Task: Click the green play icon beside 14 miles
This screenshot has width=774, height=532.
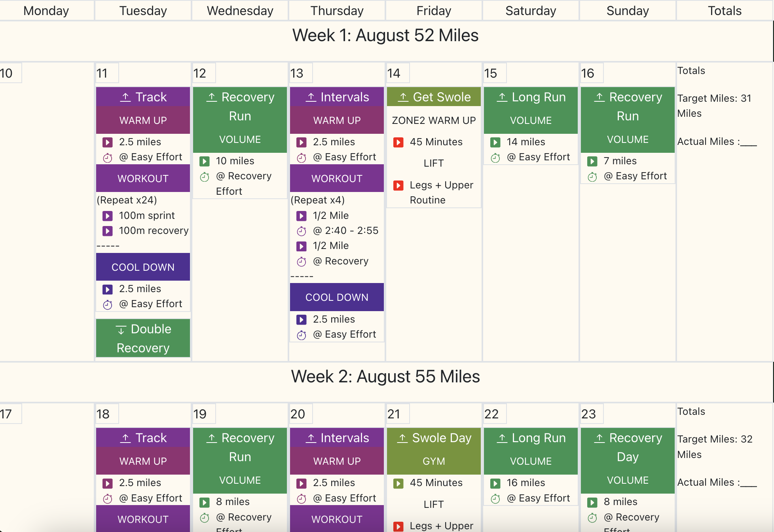Action: 495,142
